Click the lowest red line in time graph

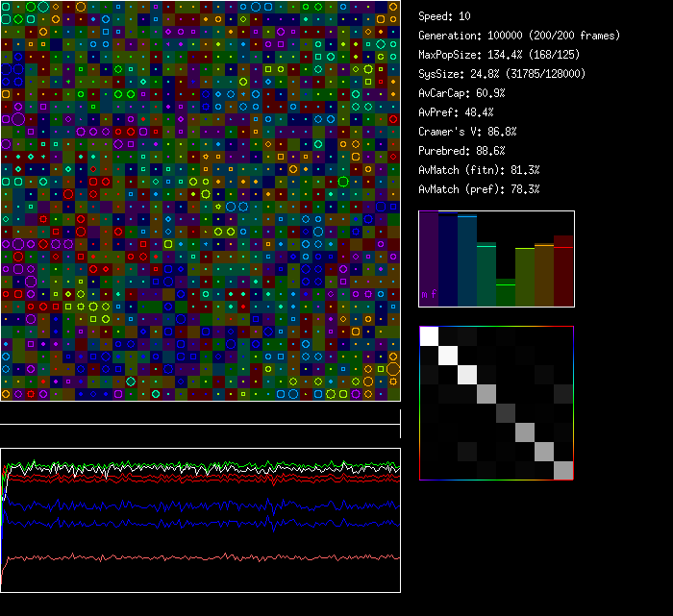(192, 557)
